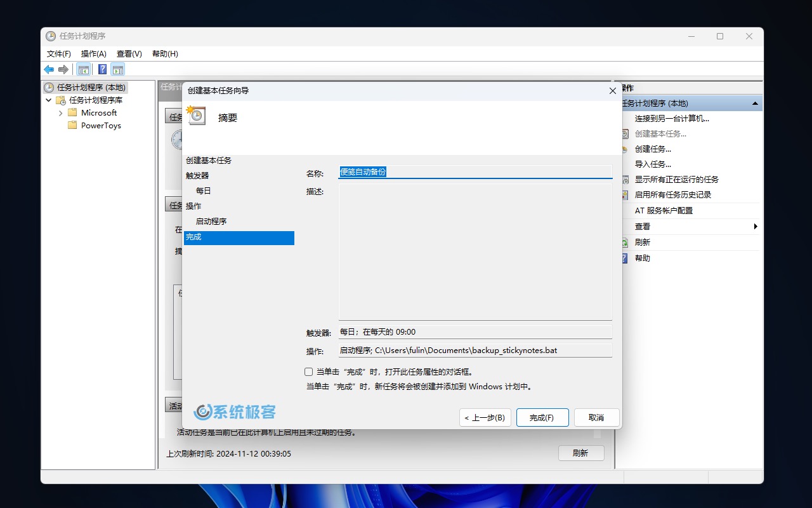Collapse the 任务计划程序 (本地) actions section
This screenshot has height=508, width=812.
click(755, 104)
